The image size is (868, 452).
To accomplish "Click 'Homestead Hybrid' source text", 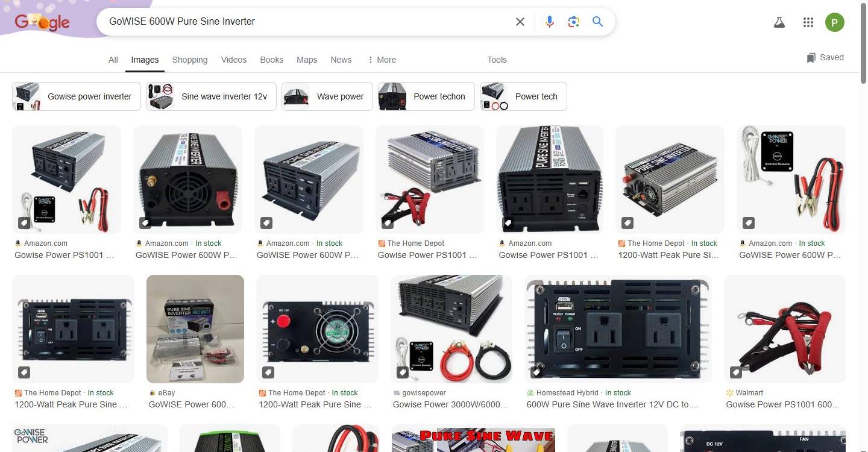I will [568, 393].
